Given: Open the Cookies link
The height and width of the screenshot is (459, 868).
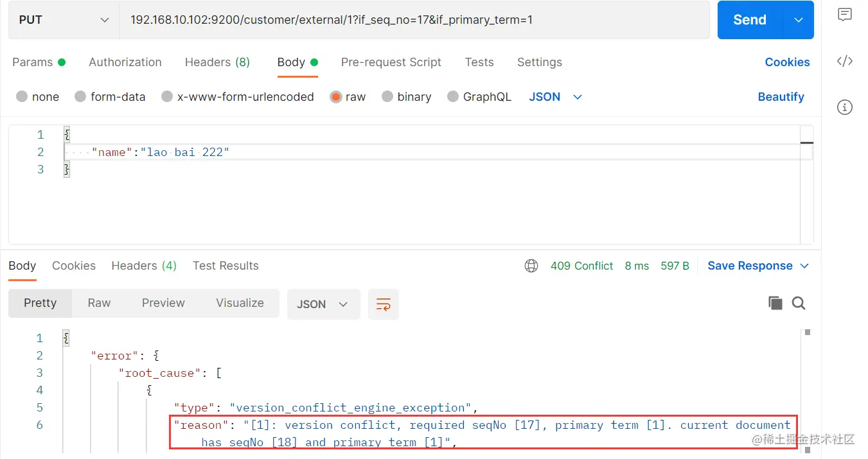Looking at the screenshot, I should [787, 62].
